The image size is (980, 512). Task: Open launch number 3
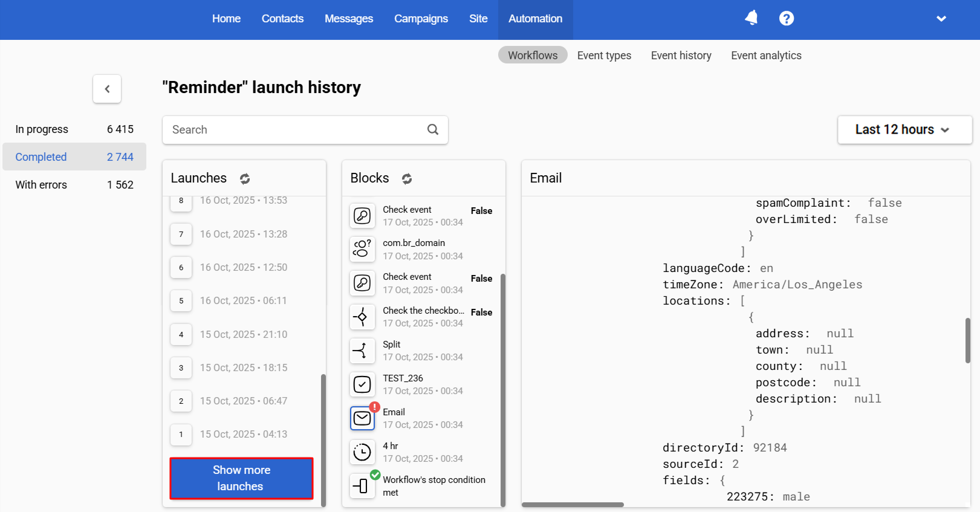click(181, 368)
